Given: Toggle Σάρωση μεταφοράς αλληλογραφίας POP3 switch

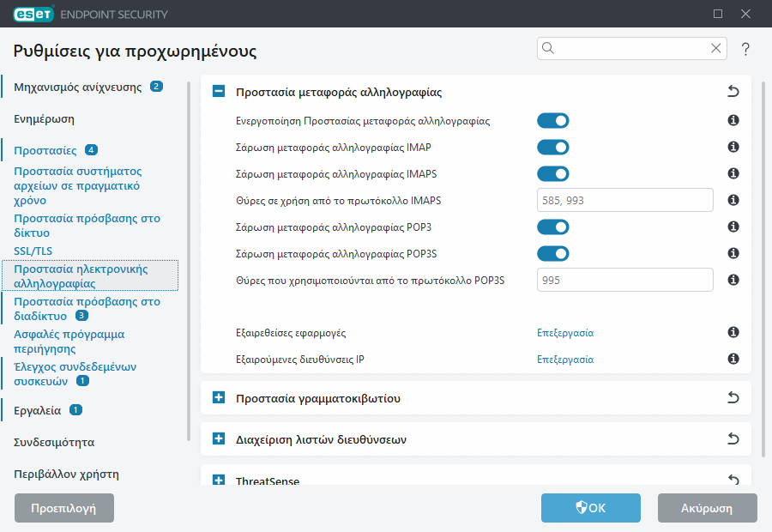Looking at the screenshot, I should pos(553,227).
